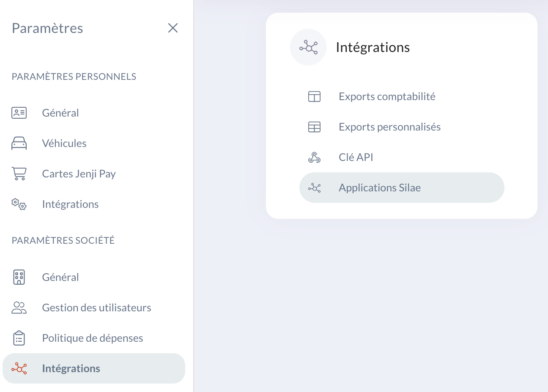Viewport: 548px width, 392px height.
Task: Open Intégrations under Paramètres personnels
Action: (x=93, y=204)
